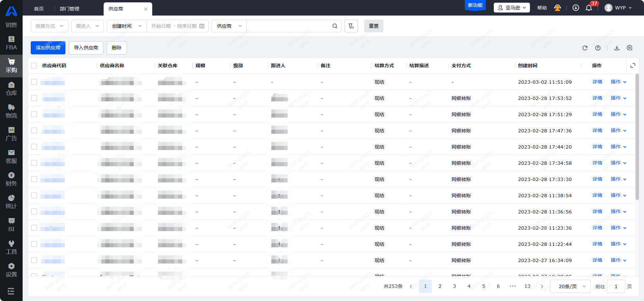Click the 删除 button

click(117, 48)
